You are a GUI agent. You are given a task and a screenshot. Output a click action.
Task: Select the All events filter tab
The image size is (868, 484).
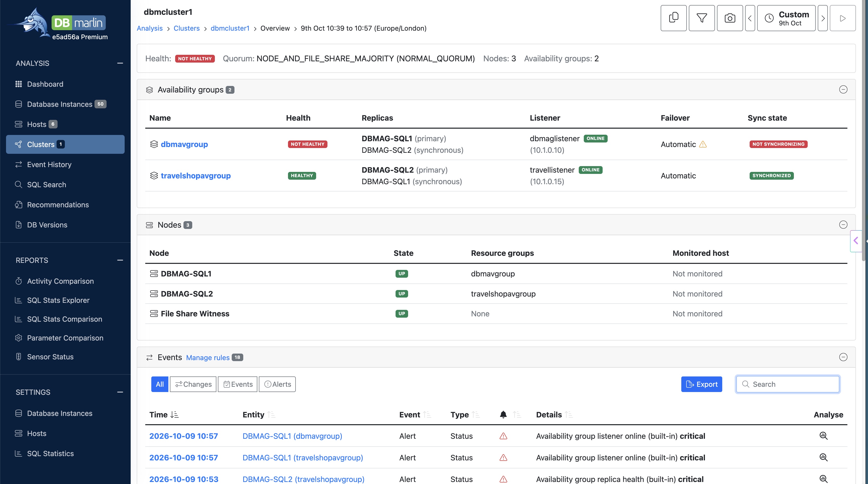160,384
